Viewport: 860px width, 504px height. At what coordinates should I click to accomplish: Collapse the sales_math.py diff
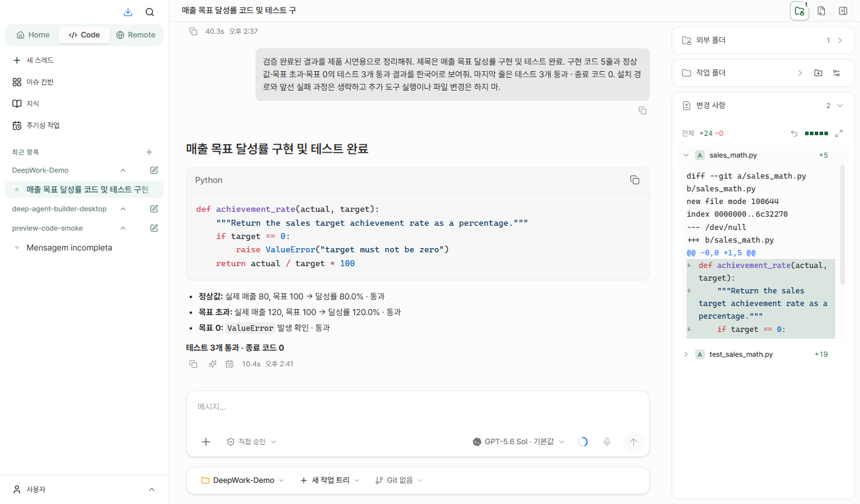(686, 155)
